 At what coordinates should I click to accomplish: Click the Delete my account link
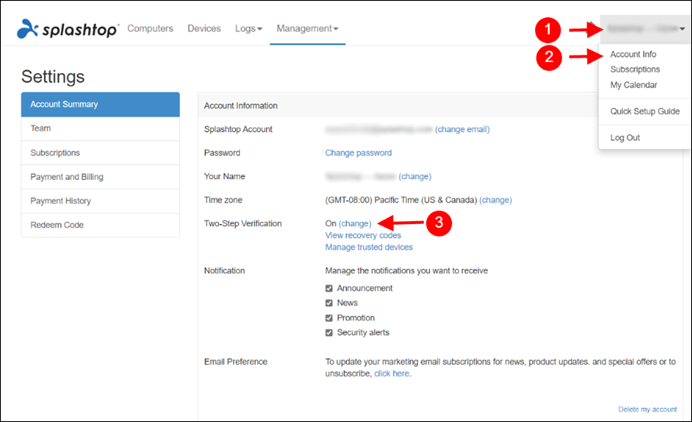coord(647,410)
